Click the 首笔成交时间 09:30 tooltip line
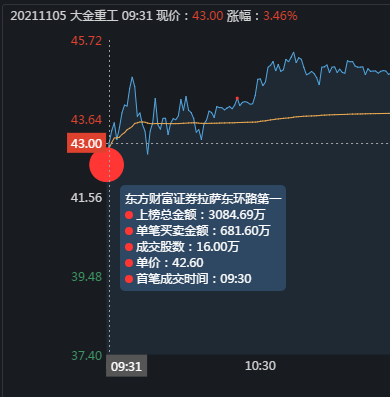The image size is (390, 397). point(188,279)
